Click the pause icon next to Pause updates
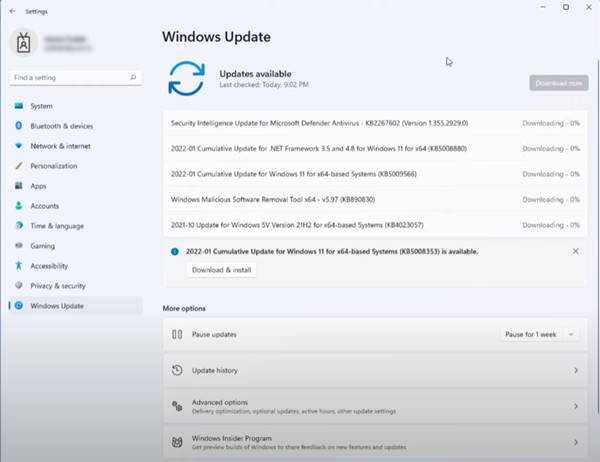Viewport: 600px width, 462px height. tap(177, 334)
